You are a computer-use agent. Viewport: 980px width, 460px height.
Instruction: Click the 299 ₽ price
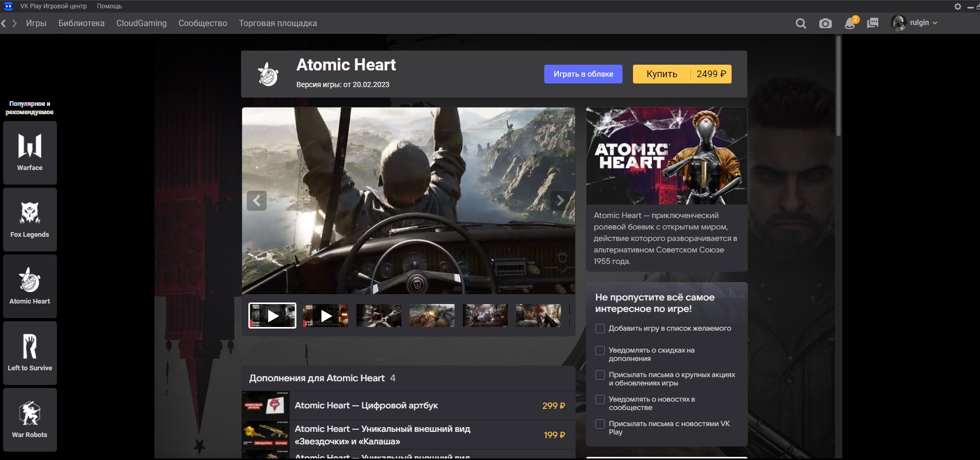pyautogui.click(x=554, y=406)
